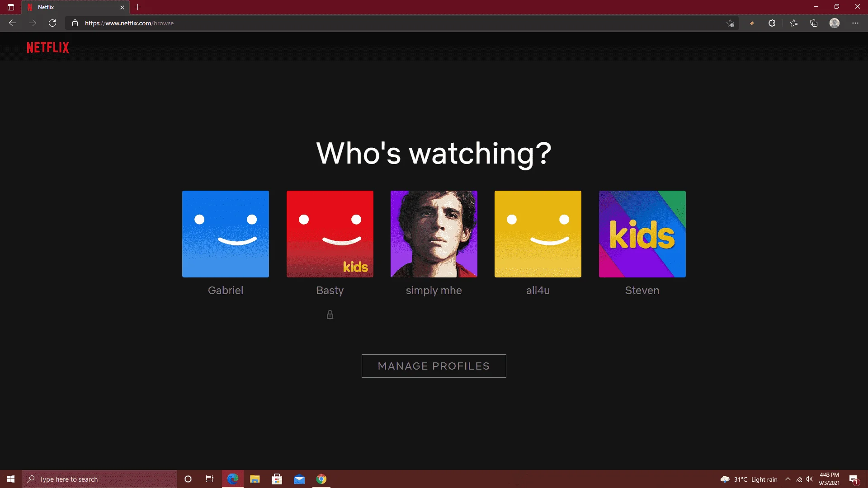This screenshot has width=868, height=488.
Task: Click the Microsoft Edge taskbar icon
Action: pyautogui.click(x=232, y=479)
